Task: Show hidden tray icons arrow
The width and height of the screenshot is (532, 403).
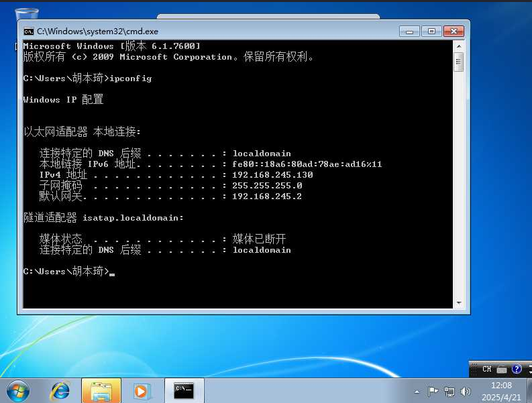Action: [417, 392]
